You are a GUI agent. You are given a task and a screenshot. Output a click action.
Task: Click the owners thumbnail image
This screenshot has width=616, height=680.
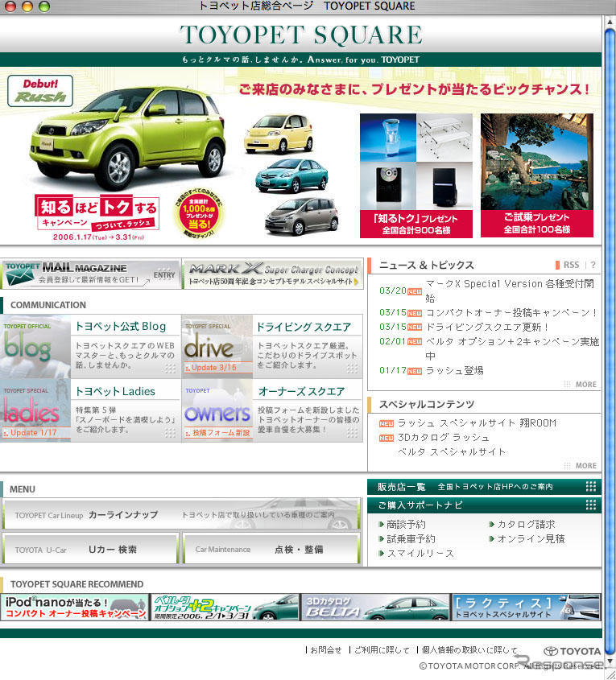(217, 410)
